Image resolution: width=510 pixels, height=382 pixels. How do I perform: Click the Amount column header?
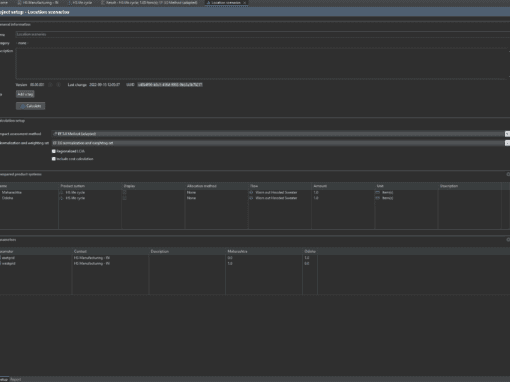[343, 186]
